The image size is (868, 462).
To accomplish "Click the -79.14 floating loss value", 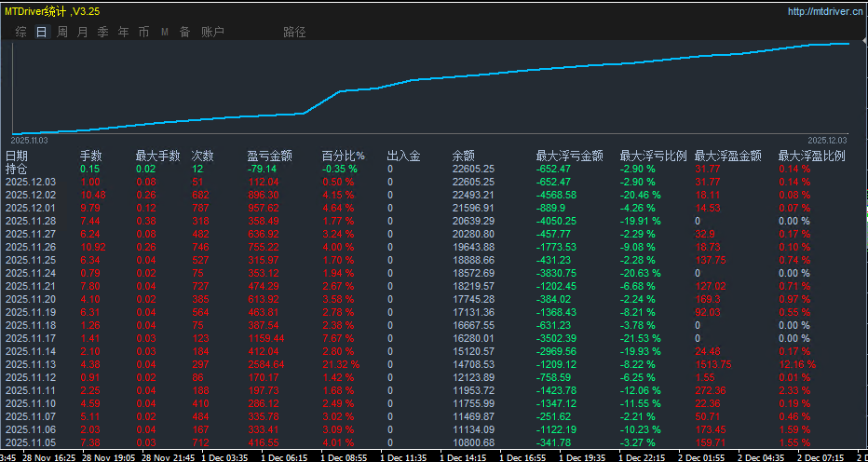I will [262, 169].
